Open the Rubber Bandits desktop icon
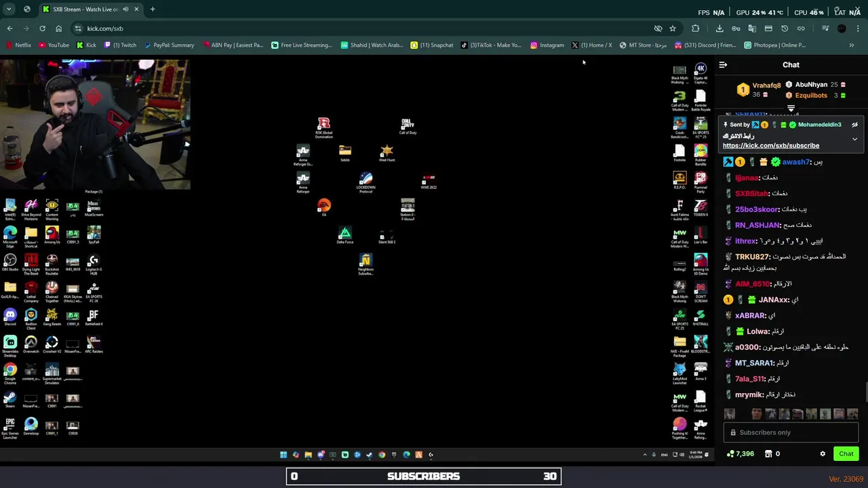 (x=701, y=155)
